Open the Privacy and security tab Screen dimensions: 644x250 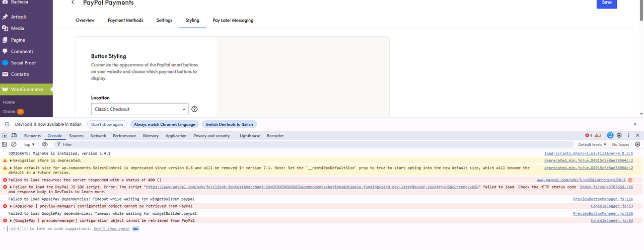tap(211, 136)
